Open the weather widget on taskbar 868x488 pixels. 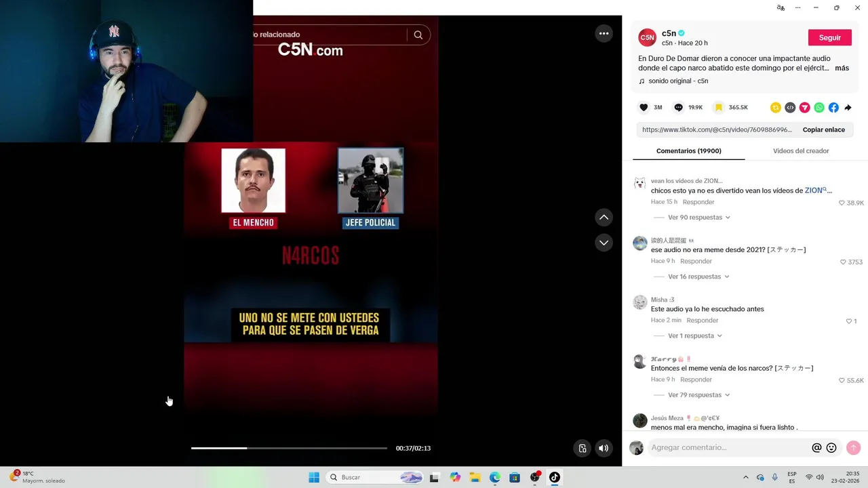click(37, 477)
